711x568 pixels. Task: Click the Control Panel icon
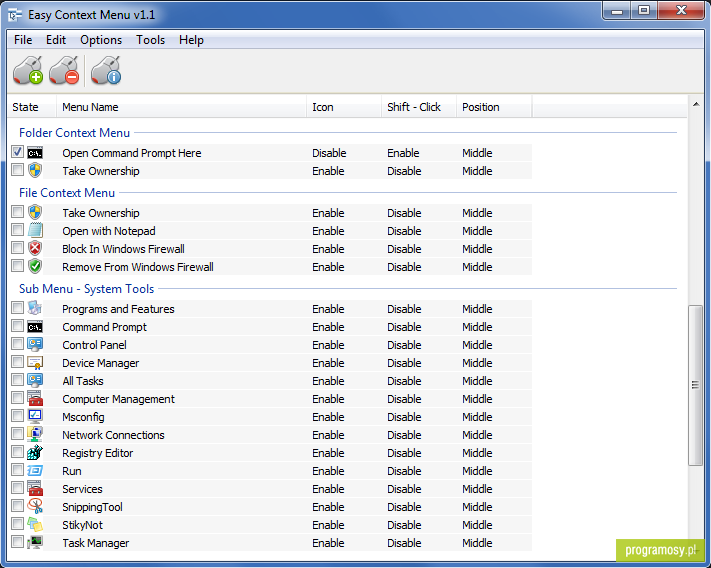35,345
